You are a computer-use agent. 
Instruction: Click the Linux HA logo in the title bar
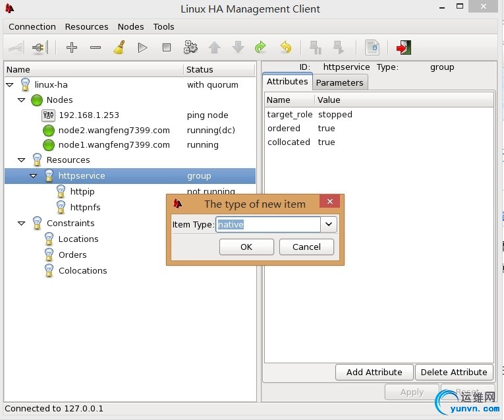(9, 8)
